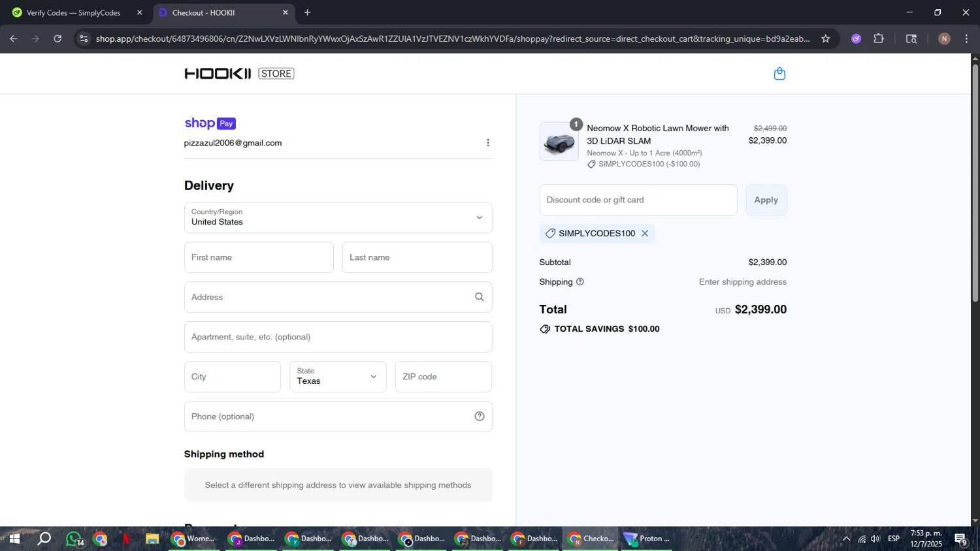Click the total amount $2,399.00
The width and height of the screenshot is (980, 551).
[x=760, y=309]
